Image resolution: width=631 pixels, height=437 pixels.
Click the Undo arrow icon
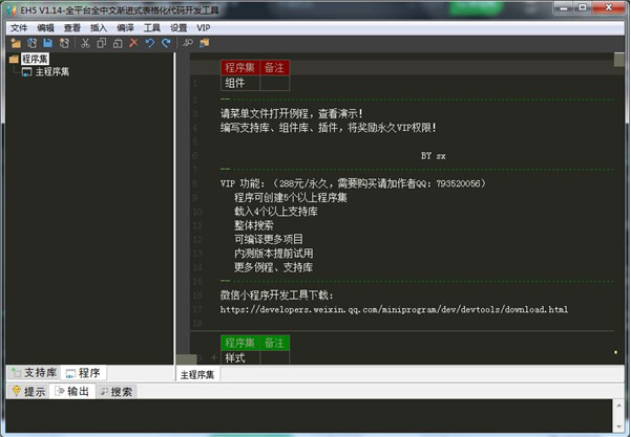(x=150, y=43)
